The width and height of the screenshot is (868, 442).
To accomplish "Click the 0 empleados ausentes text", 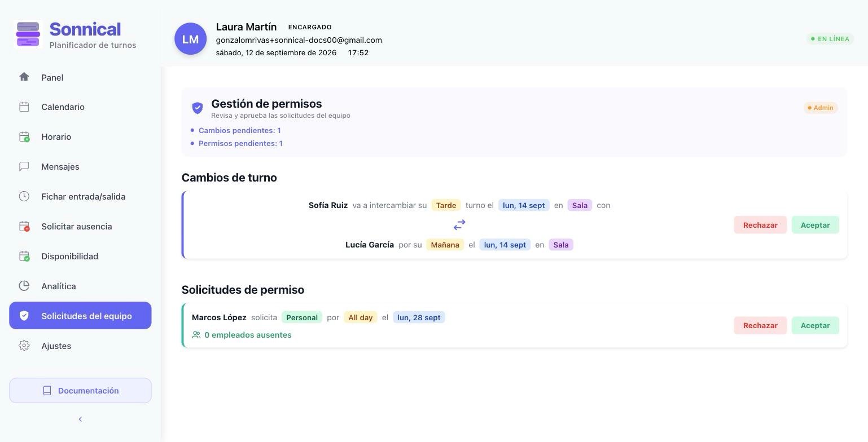I will click(248, 335).
